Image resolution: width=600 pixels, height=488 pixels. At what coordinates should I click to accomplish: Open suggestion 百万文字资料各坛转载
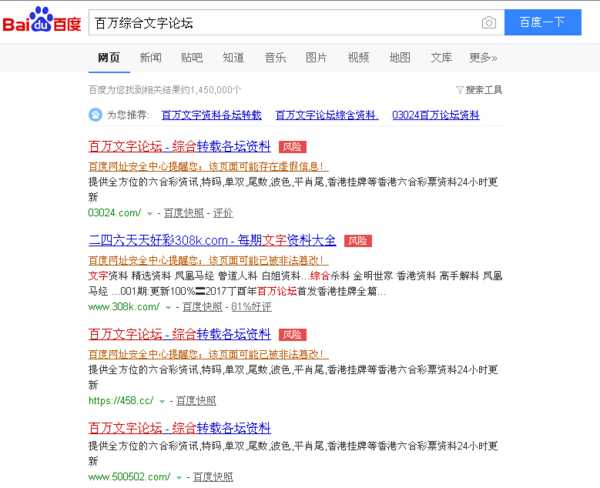click(x=212, y=115)
